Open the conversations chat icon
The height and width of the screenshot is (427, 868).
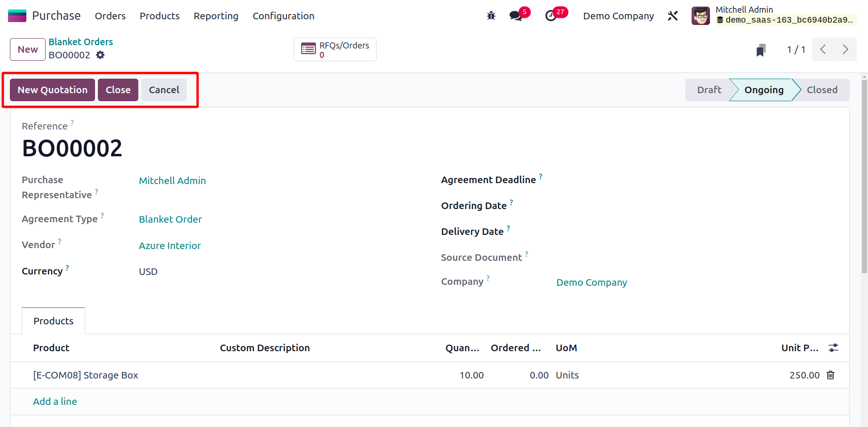(516, 16)
